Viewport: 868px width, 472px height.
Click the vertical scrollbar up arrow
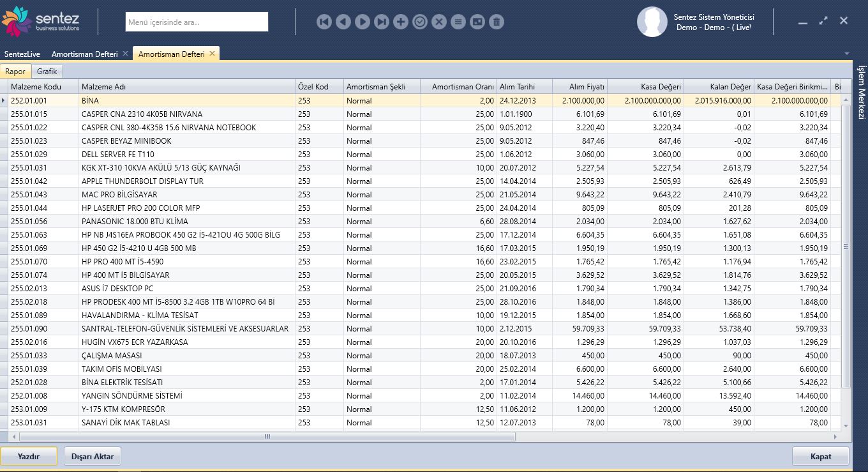pyautogui.click(x=846, y=100)
